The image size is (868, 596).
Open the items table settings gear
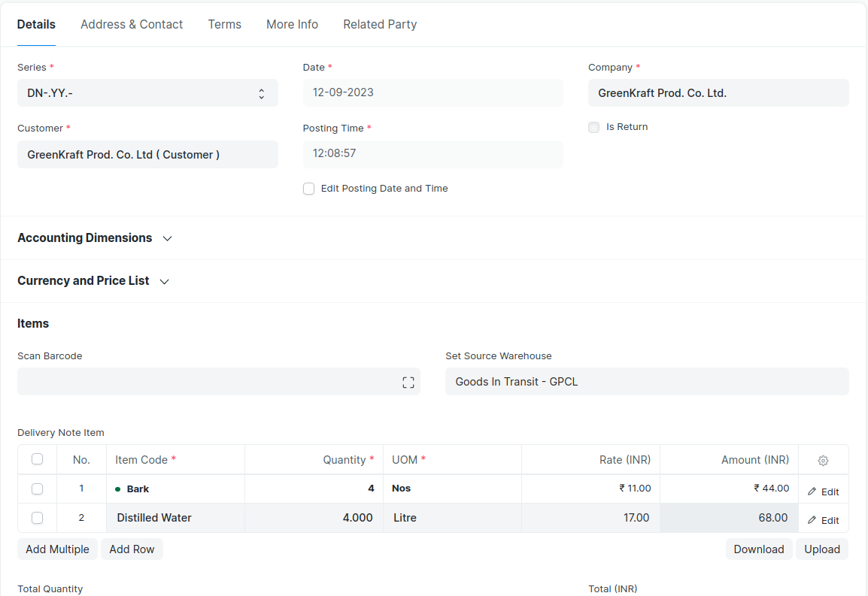click(823, 460)
